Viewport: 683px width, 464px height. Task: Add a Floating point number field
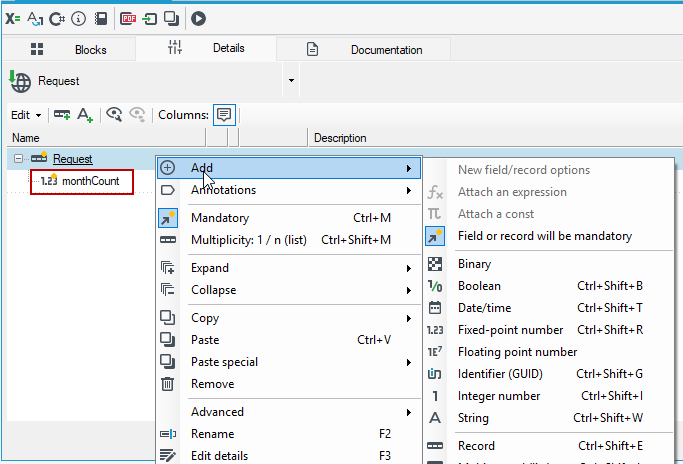pos(549,352)
